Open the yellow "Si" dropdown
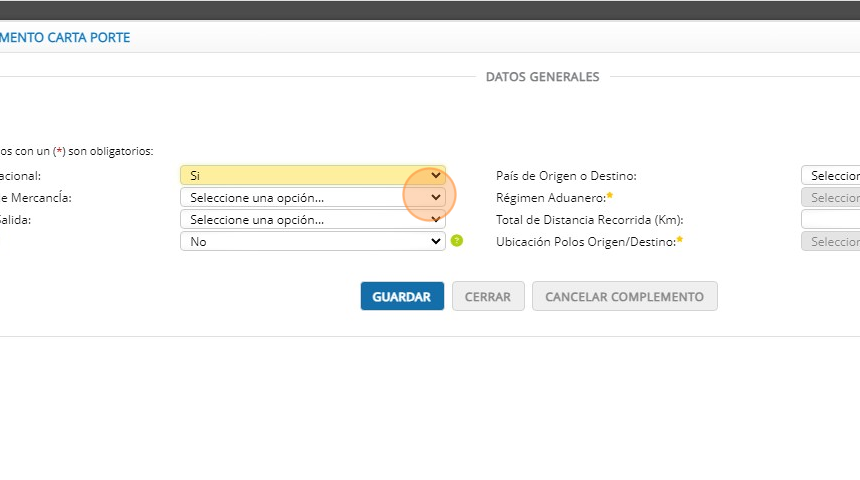Image resolution: width=860 pixels, height=480 pixels. point(312,175)
